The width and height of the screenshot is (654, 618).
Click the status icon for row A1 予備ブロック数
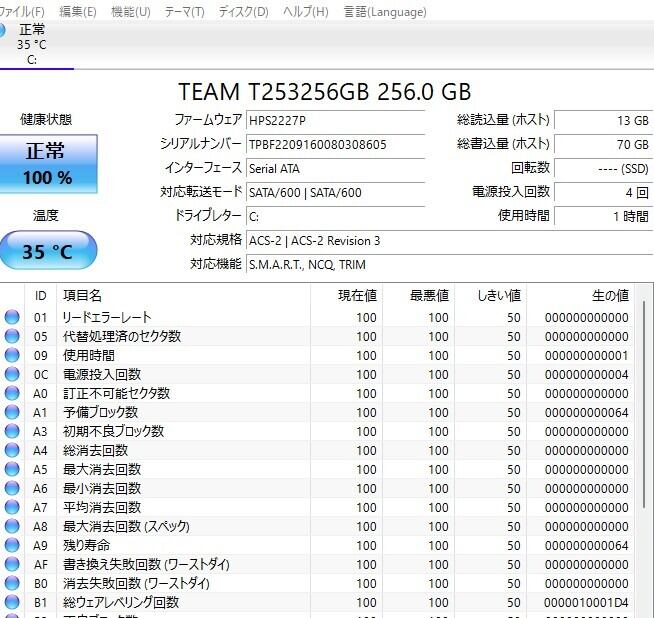[x=12, y=412]
